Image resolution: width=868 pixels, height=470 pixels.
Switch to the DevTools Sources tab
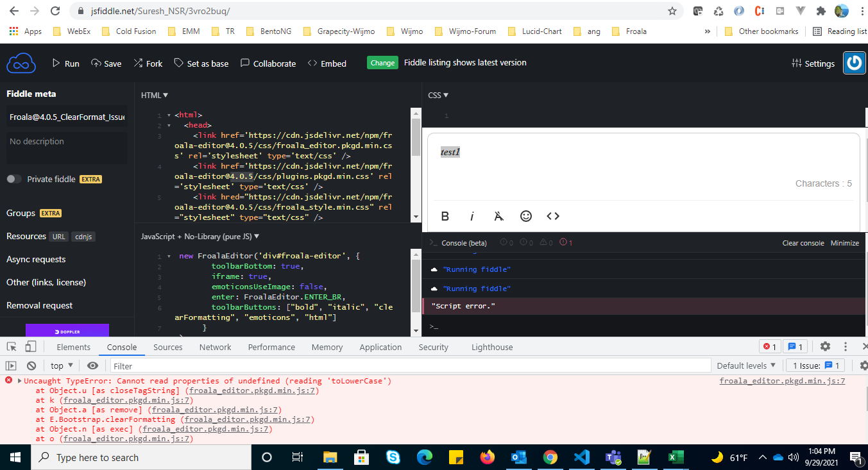(168, 347)
